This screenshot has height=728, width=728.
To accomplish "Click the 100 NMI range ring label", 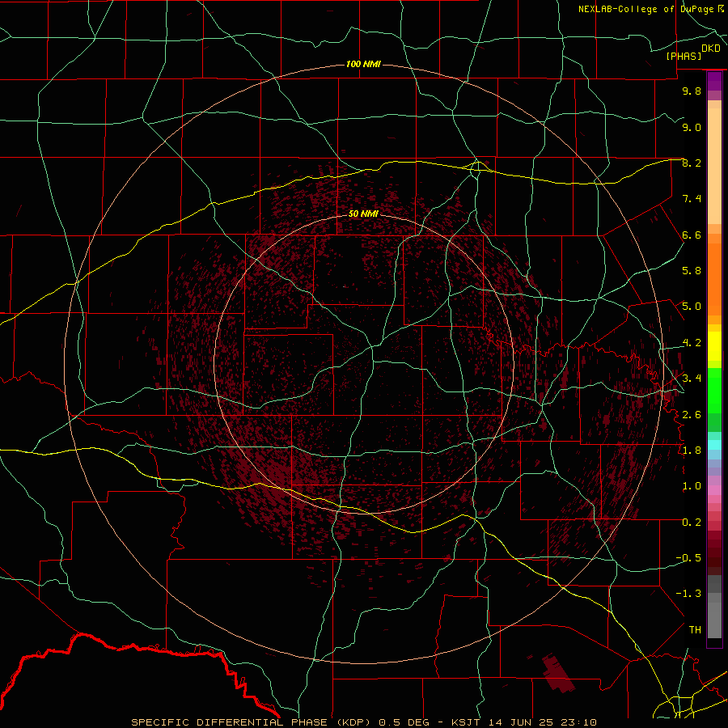I will (363, 64).
